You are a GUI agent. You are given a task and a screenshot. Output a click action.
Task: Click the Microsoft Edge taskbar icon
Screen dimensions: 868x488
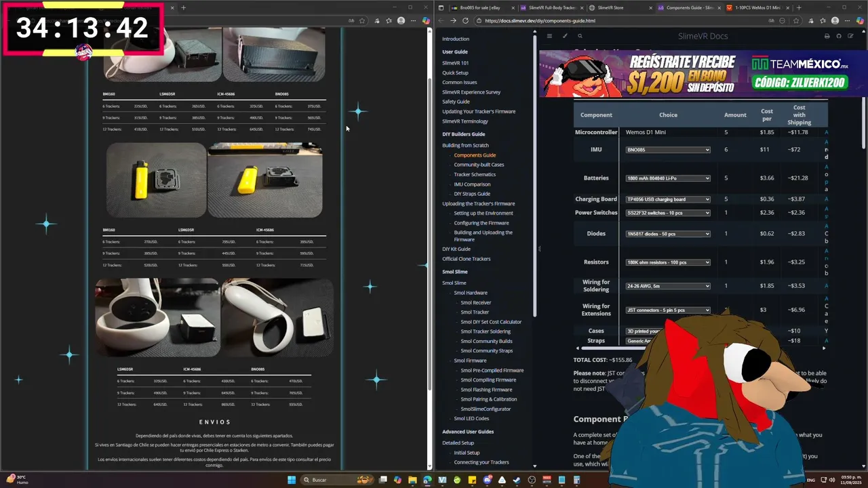point(427,480)
